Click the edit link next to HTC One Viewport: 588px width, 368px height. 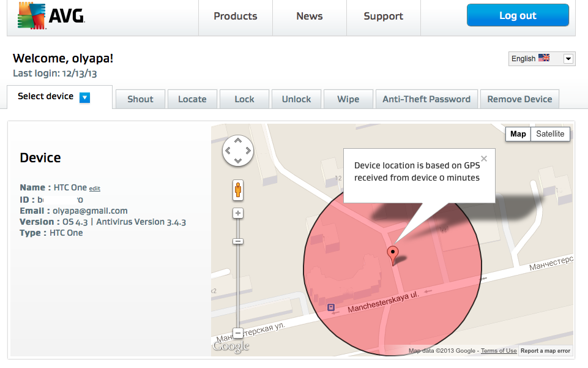pos(95,189)
